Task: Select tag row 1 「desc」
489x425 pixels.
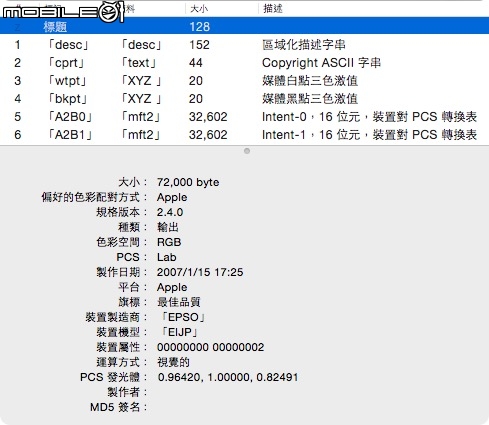Action: pyautogui.click(x=244, y=45)
